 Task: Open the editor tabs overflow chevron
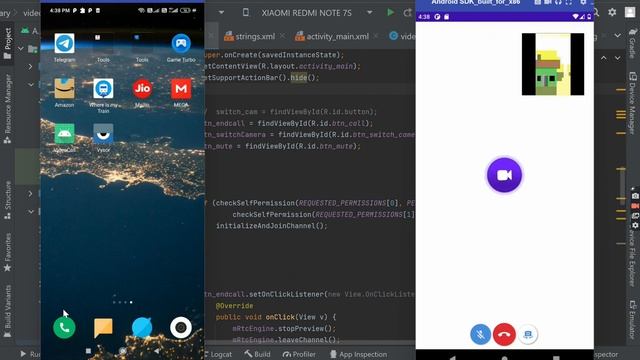618,36
